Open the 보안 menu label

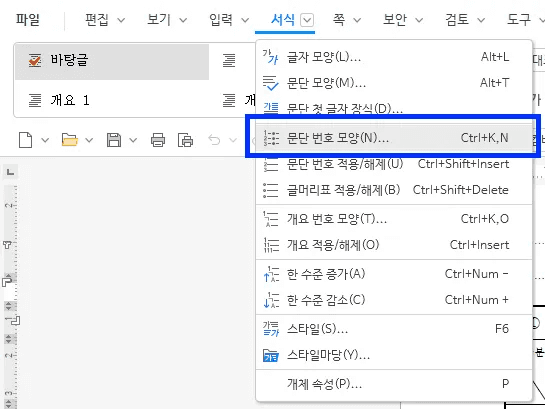click(395, 19)
